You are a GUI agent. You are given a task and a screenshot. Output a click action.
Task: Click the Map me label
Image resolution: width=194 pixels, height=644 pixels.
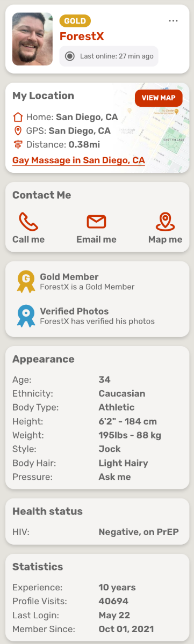(x=166, y=239)
